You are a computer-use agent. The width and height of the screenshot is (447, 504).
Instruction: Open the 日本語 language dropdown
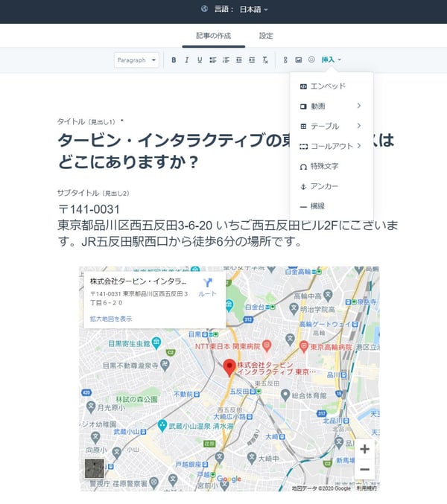pos(253,10)
